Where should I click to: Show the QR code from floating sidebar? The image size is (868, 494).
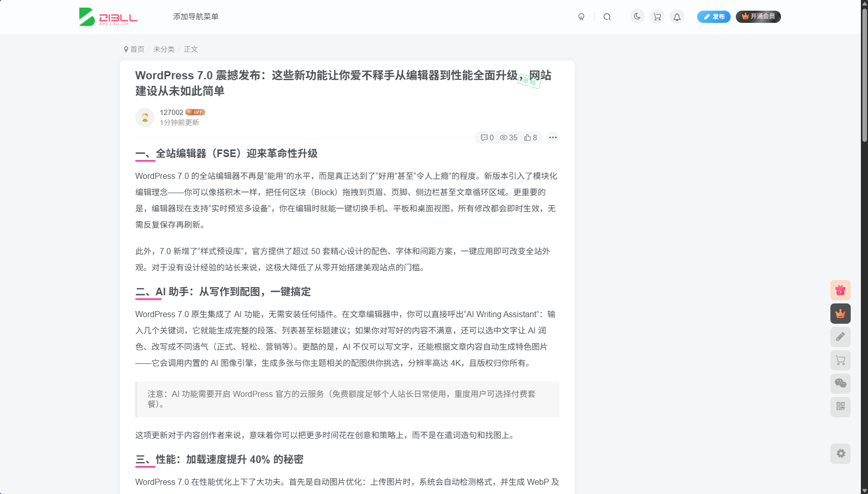[841, 407]
